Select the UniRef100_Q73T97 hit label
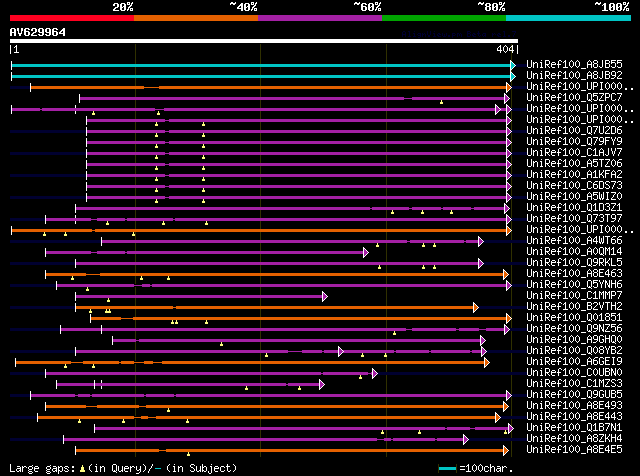Screen dimensions: 640x476 (x=574, y=219)
